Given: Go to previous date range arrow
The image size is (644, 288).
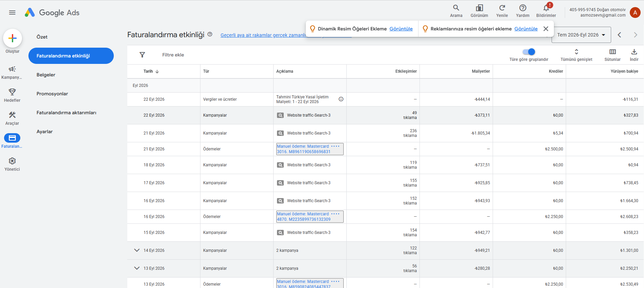Looking at the screenshot, I should pyautogui.click(x=619, y=35).
